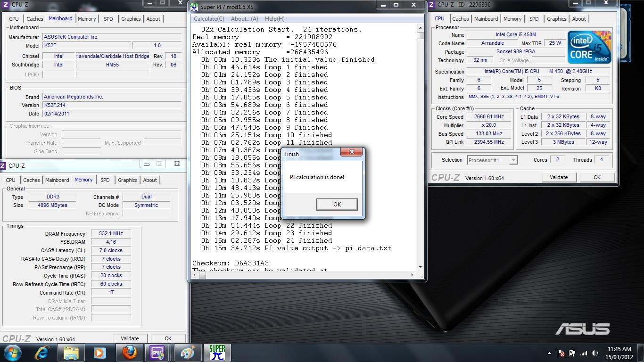Select the About tab in the bottom-left Memory CPU-Z window
This screenshot has width=644, height=362.
click(150, 180)
